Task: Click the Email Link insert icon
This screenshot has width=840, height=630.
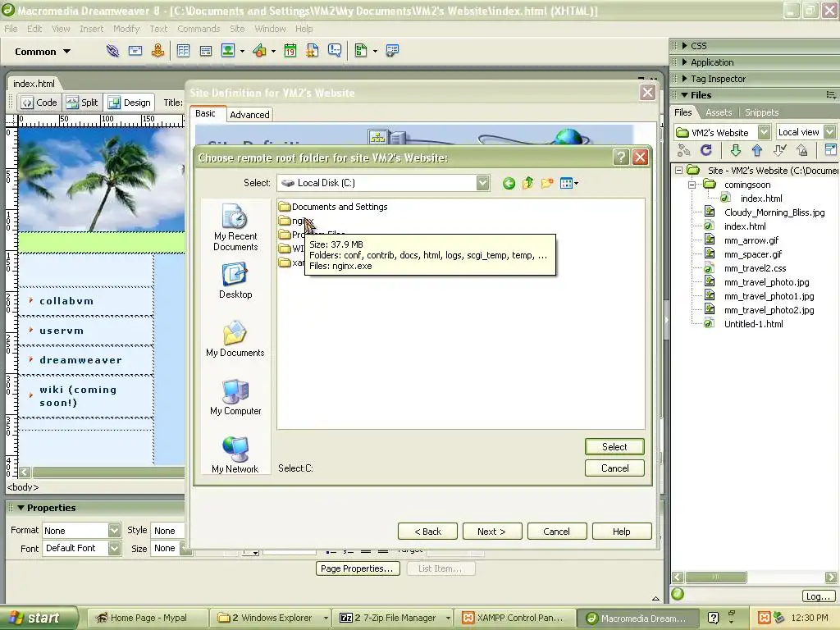Action: (135, 51)
